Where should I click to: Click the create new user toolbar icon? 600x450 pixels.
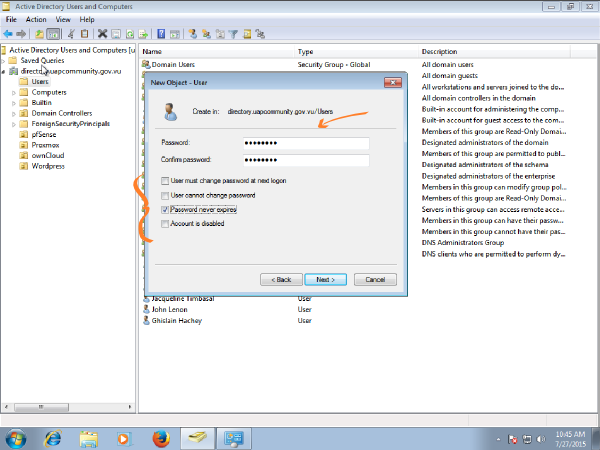coord(192,34)
